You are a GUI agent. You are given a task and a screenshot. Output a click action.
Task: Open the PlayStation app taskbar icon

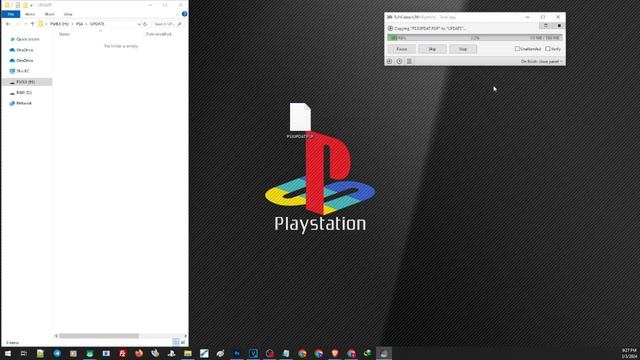[171, 353]
